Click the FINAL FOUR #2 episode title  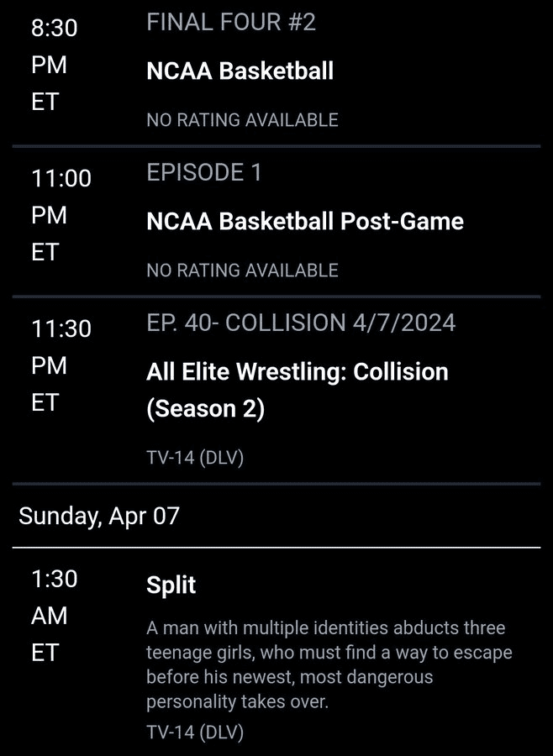point(232,22)
